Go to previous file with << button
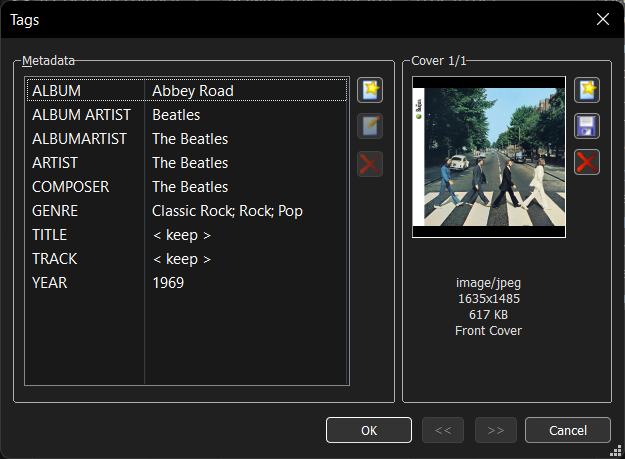 443,430
